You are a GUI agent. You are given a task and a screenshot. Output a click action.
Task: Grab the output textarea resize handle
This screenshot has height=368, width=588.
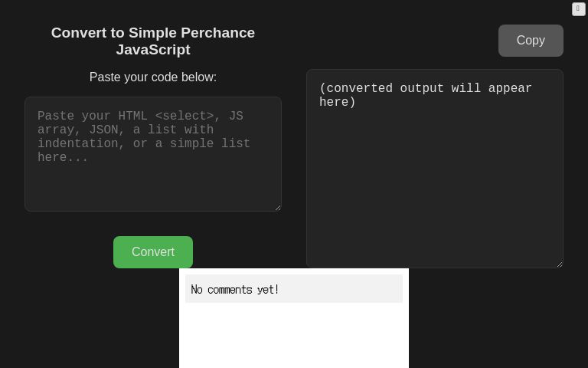pyautogui.click(x=559, y=264)
